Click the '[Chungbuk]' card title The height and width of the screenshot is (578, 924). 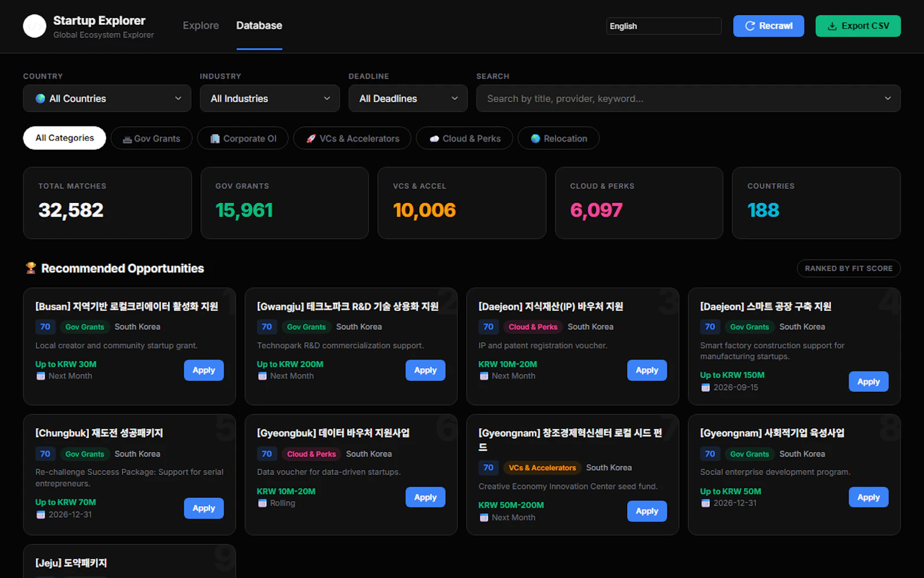point(99,433)
